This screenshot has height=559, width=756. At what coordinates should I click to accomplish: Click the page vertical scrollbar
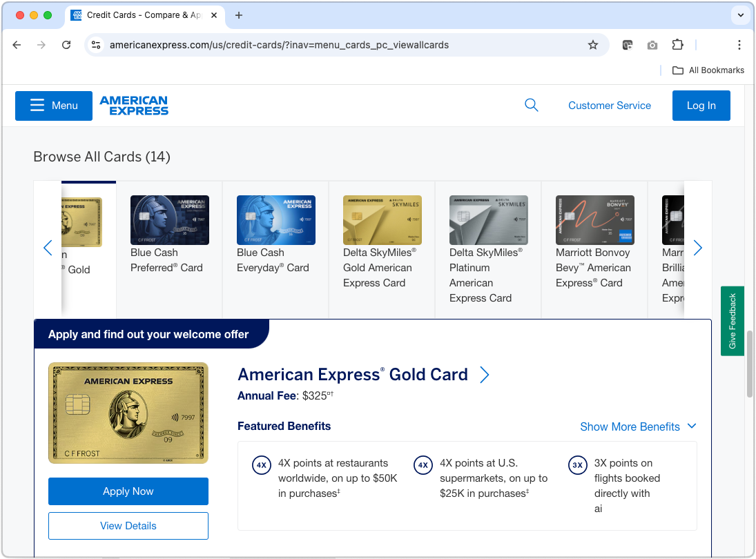[x=749, y=364]
